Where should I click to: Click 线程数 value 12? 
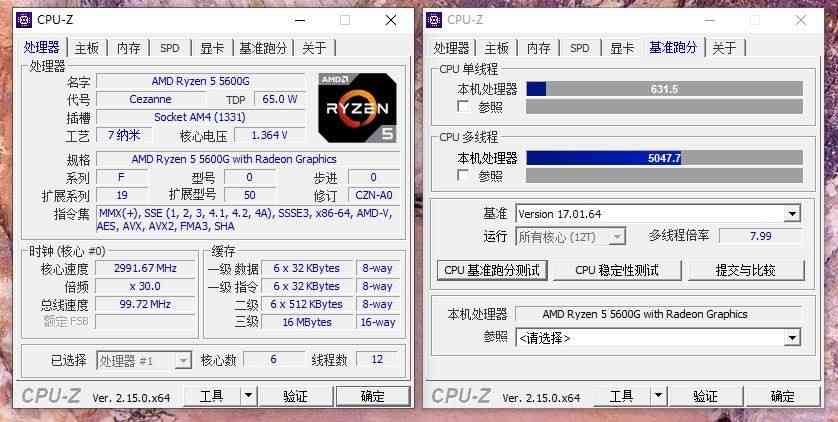pos(377,360)
